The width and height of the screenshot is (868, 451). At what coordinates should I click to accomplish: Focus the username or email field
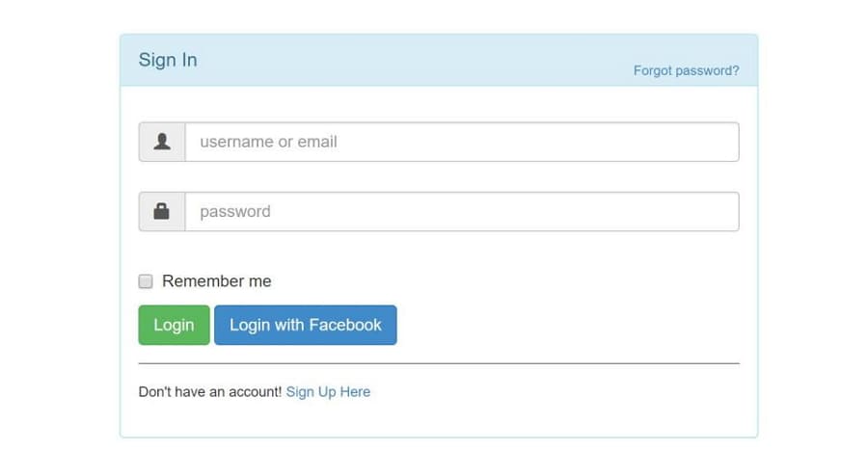(462, 142)
